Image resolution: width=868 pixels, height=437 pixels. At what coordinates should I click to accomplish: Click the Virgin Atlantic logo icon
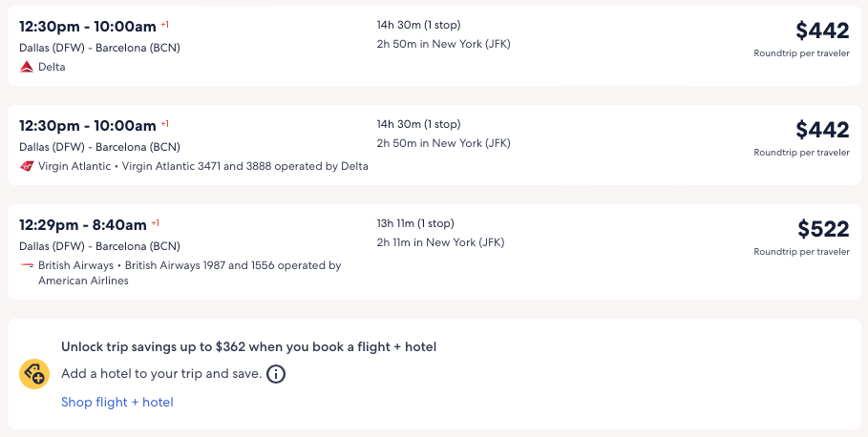27,166
